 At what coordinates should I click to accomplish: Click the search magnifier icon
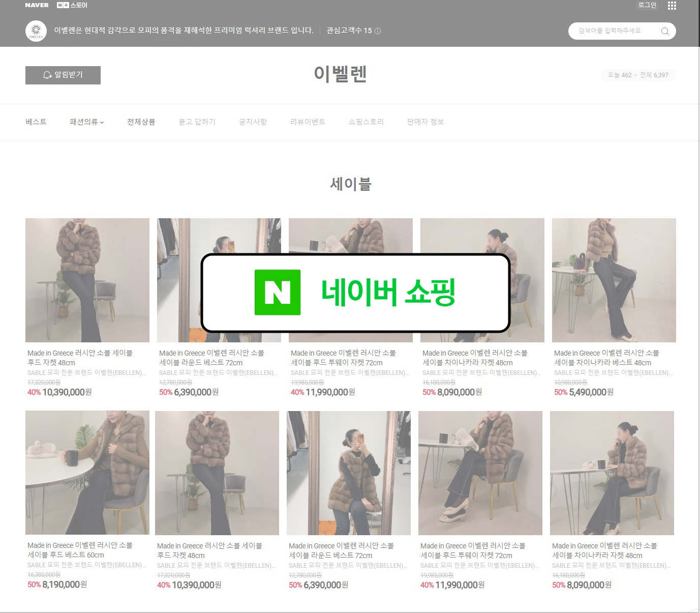[x=664, y=31]
